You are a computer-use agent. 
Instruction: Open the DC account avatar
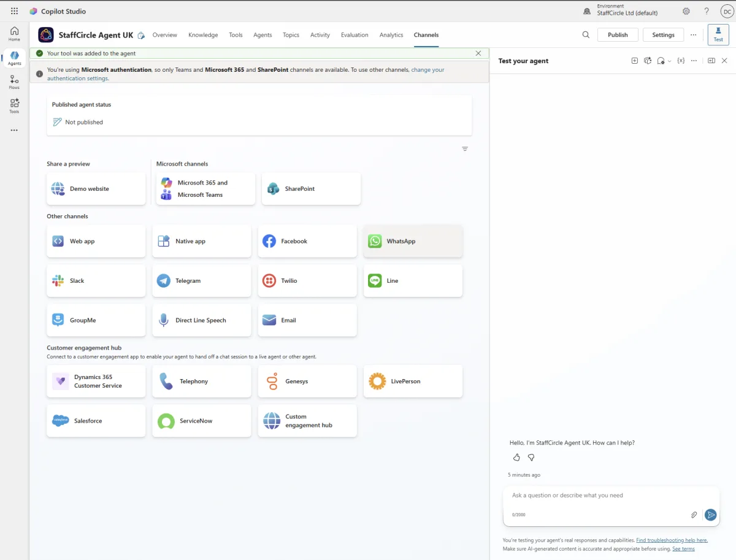[x=726, y=11]
